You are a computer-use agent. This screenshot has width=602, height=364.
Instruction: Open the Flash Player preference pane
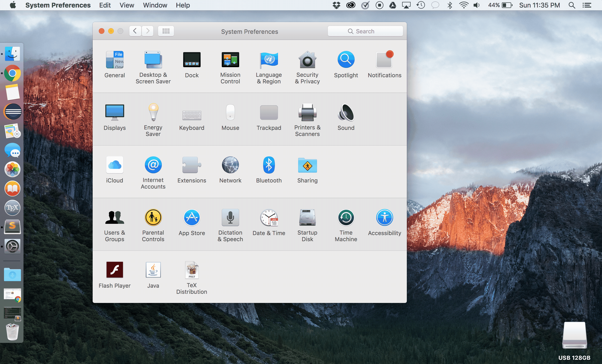click(x=115, y=275)
